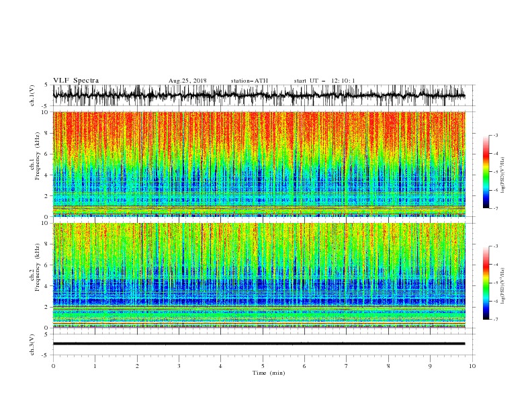Click the "-3" tick on ch.1 color bar

coord(495,135)
